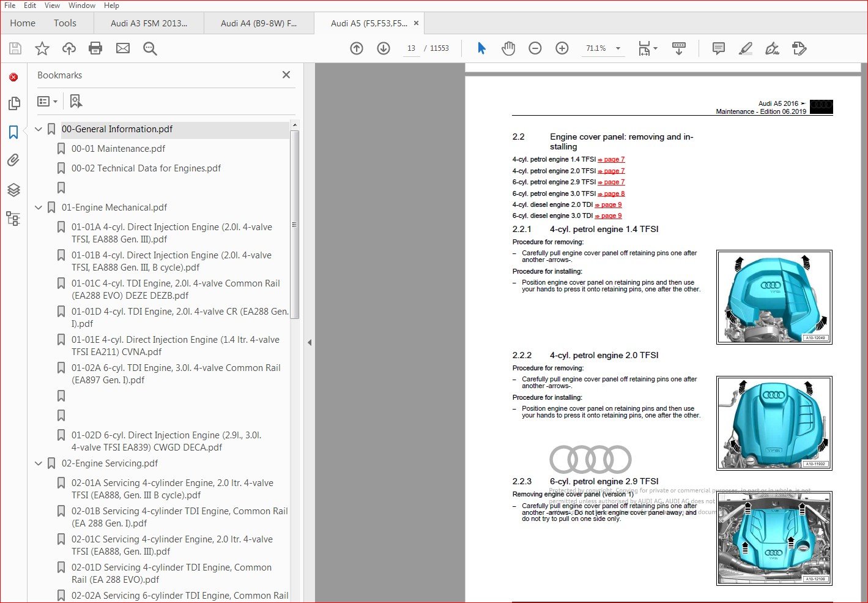Collapse the 02-Engine Servicing.pdf bookmark
This screenshot has width=868, height=603.
click(x=39, y=463)
